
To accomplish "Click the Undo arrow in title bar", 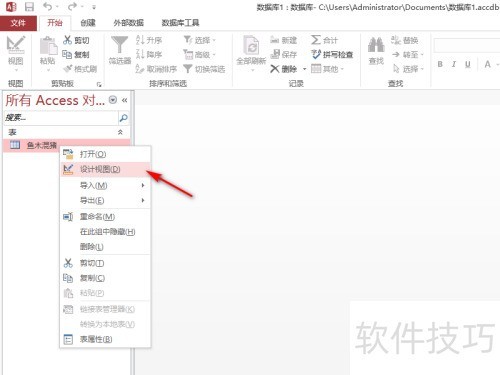I will coord(48,6).
